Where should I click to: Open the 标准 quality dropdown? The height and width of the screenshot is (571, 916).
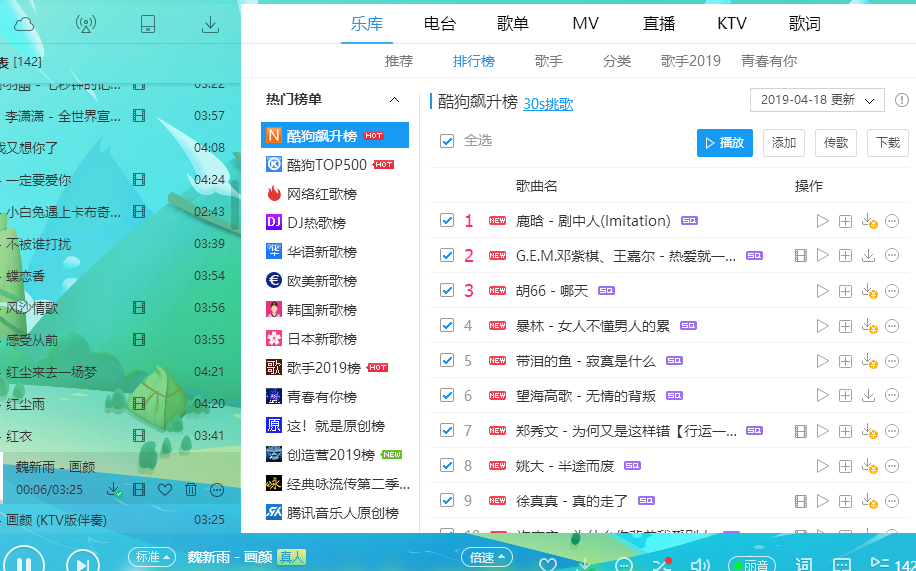point(152,557)
